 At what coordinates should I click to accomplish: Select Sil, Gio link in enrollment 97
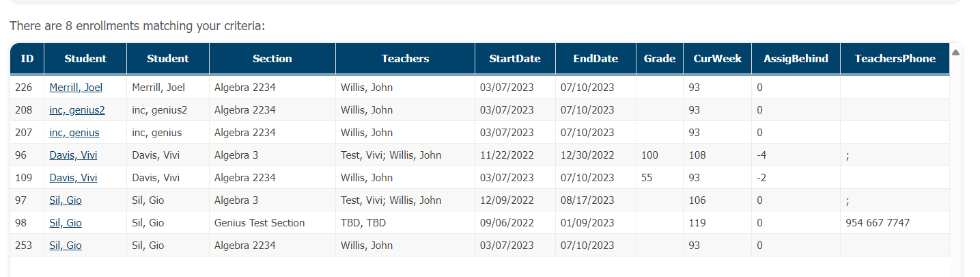66,200
